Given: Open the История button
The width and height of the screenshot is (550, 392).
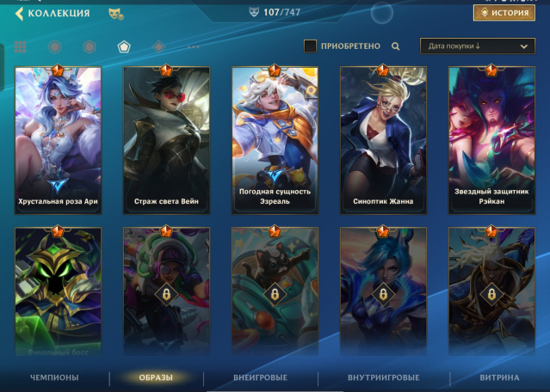Looking at the screenshot, I should [x=504, y=13].
